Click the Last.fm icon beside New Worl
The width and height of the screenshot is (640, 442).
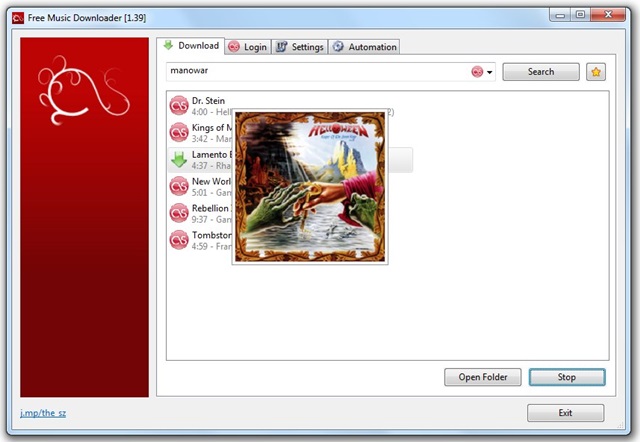179,187
